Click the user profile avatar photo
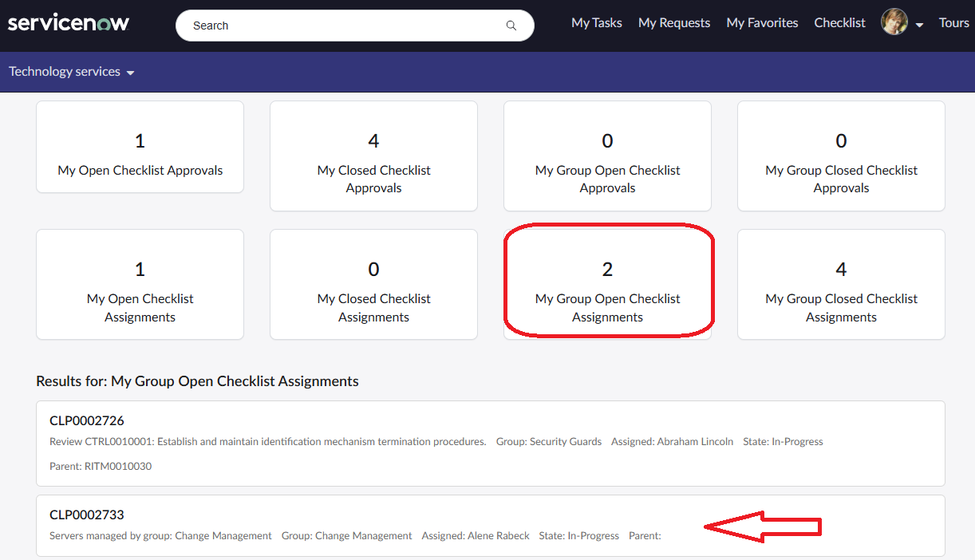This screenshot has height=560, width=975. point(894,22)
